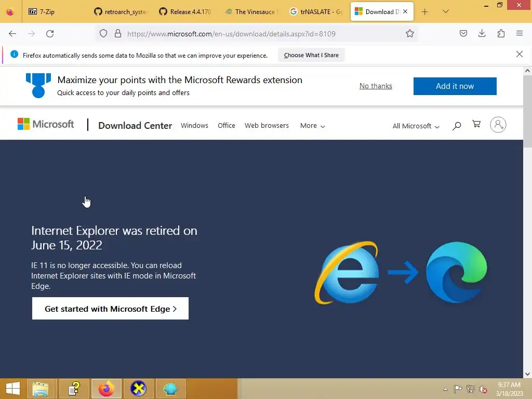Screen dimensions: 532x399
Task: Switch to the retroarch_system GitHub tab
Action: tap(121, 11)
